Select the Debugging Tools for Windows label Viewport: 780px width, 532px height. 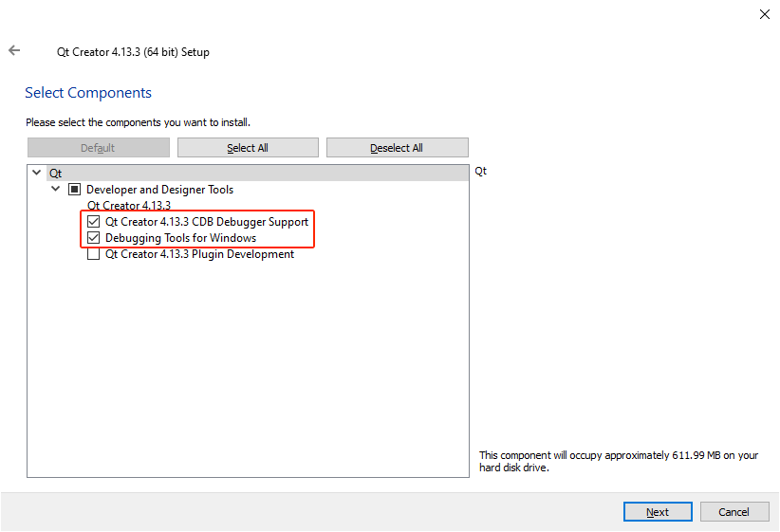click(180, 238)
